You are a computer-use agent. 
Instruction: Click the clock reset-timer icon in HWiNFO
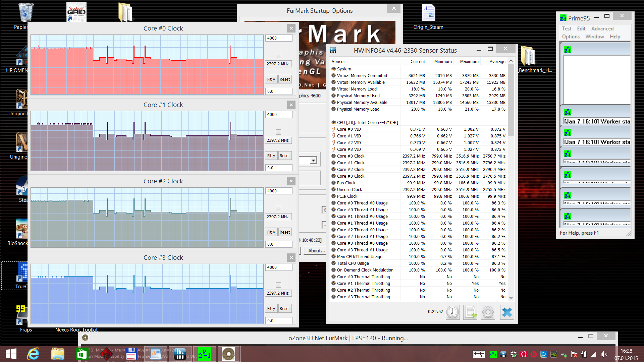point(452,312)
